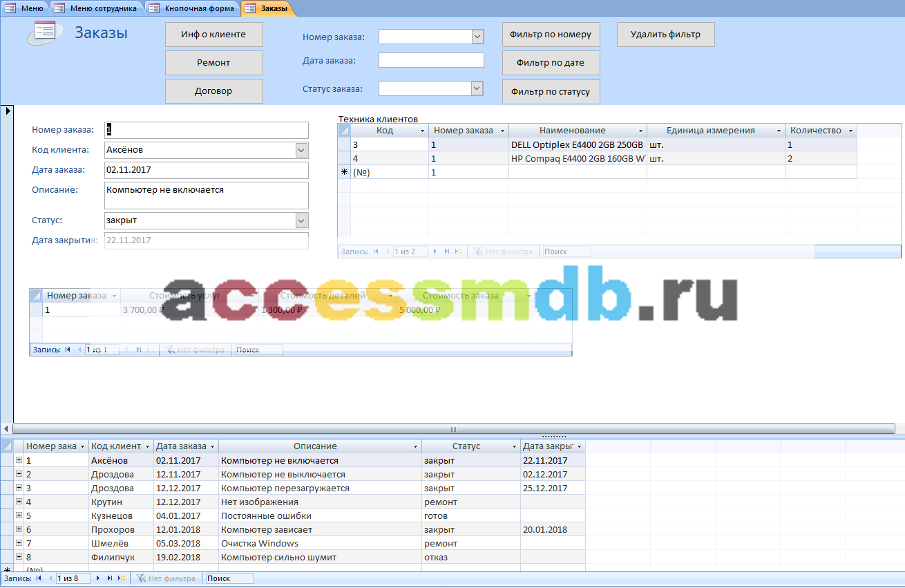Select all rows via bottom datasheet corner

click(7, 446)
